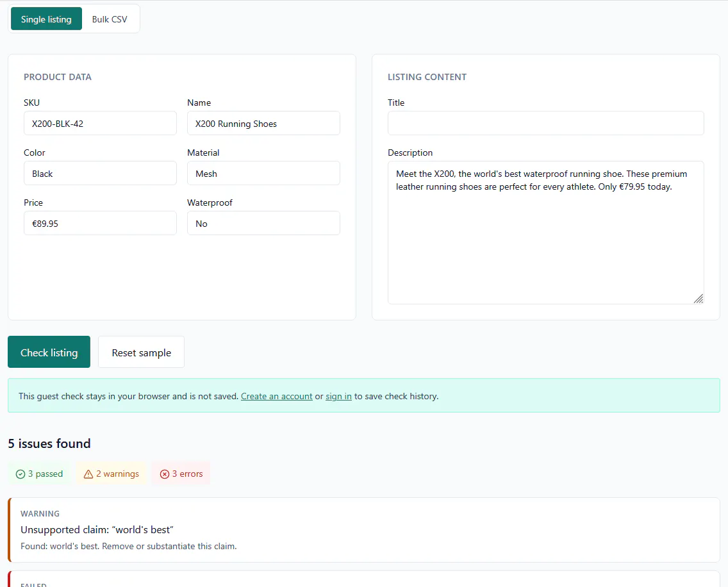This screenshot has width=728, height=587.
Task: Select the 3 errors badge
Action: click(x=181, y=474)
